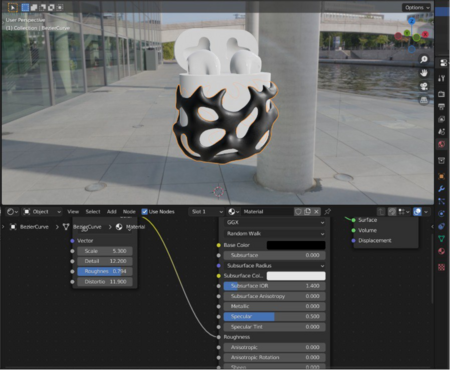Click the Detail 12.200 field
This screenshot has height=370, width=450.
[x=105, y=261]
